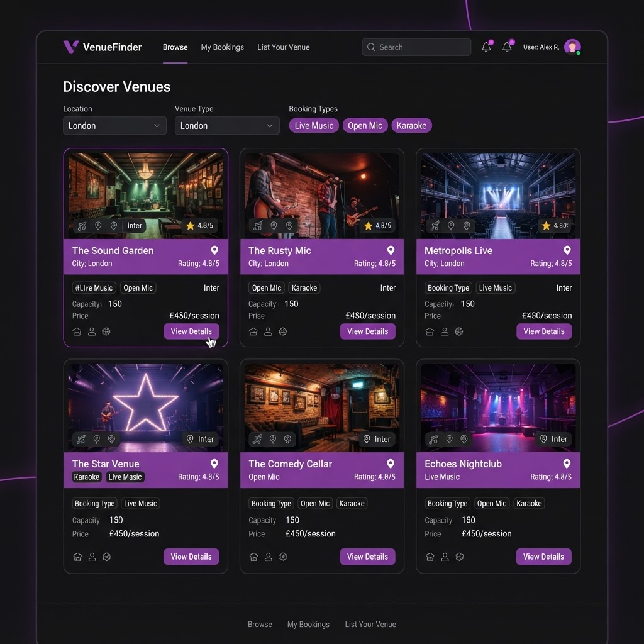Click Inter badge on Sound Garden photo

135,226
